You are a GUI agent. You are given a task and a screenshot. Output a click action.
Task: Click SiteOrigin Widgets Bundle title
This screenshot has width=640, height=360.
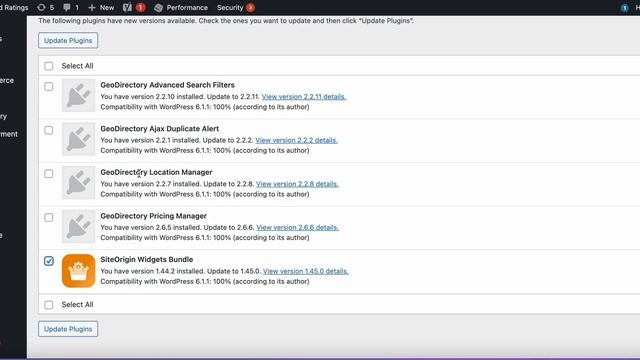coord(147,260)
